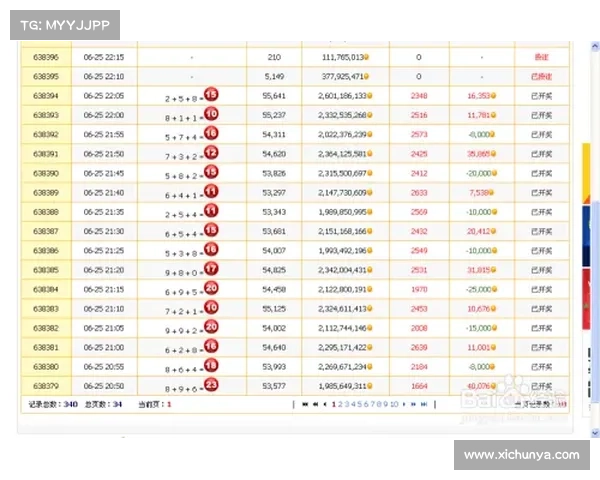Open red status link for draw 638395
Image resolution: width=600 pixels, height=480 pixels.
pos(541,77)
